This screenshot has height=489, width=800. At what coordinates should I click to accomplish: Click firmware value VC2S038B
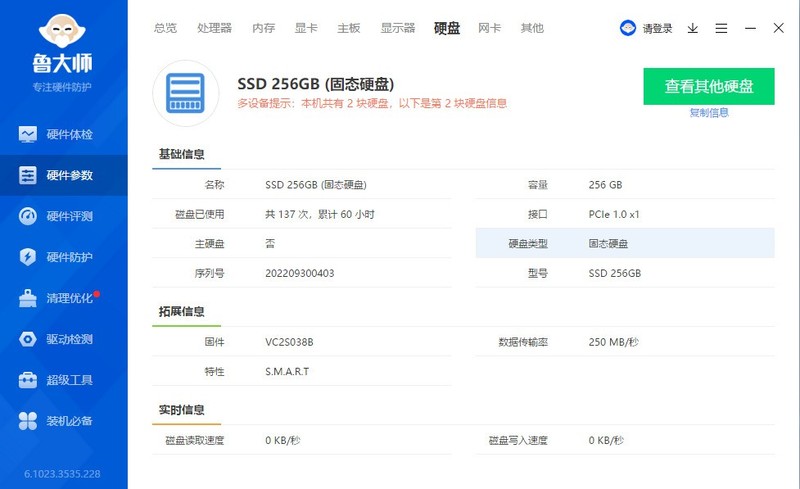pos(289,342)
